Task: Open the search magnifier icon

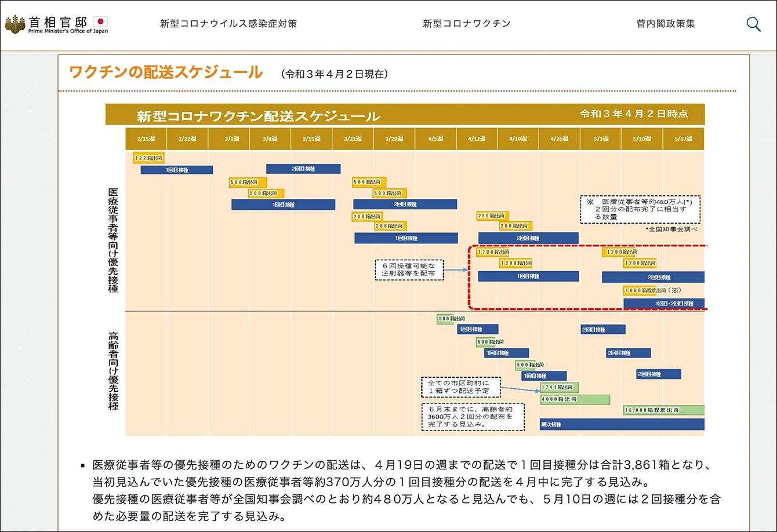Action: coord(753,24)
